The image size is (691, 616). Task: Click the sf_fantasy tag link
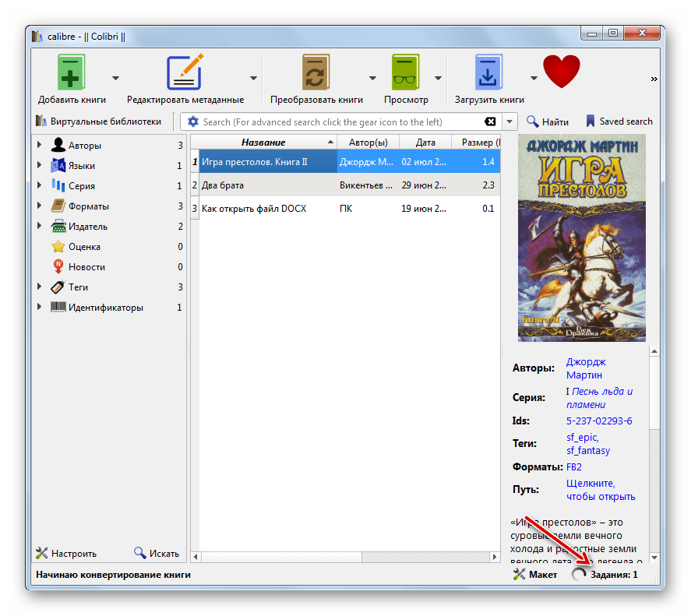tap(588, 450)
